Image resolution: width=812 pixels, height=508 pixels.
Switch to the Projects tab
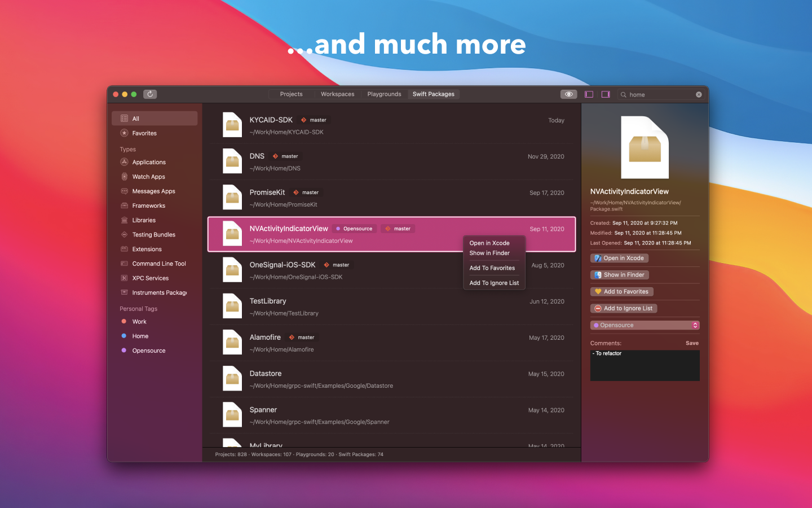click(x=292, y=94)
